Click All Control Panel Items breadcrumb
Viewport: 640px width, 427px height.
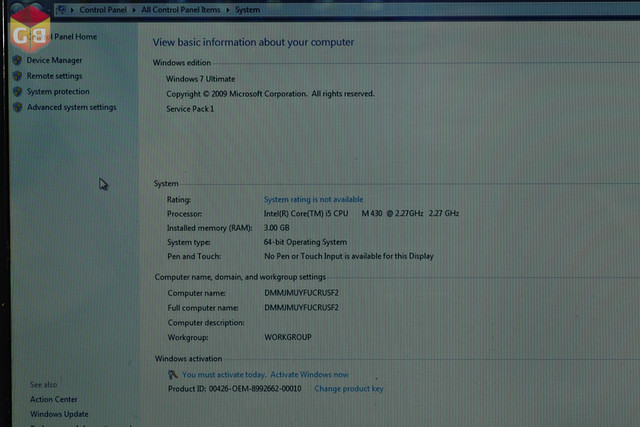pyautogui.click(x=181, y=10)
